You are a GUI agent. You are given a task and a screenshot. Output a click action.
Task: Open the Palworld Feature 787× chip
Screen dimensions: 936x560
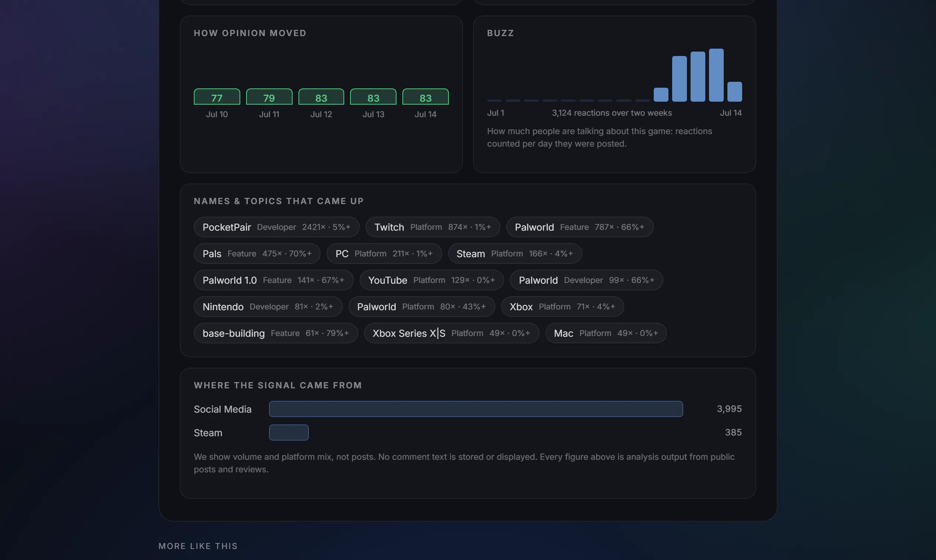(579, 227)
